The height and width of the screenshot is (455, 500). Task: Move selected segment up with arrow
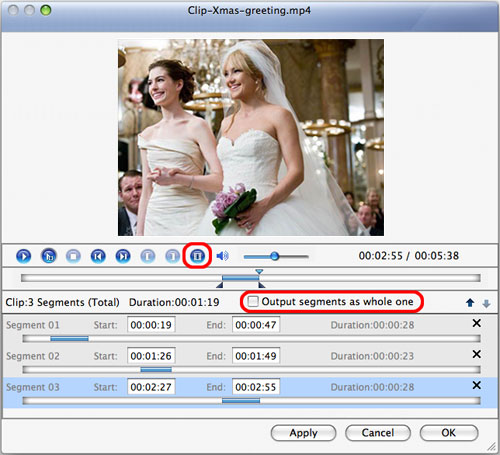(470, 303)
